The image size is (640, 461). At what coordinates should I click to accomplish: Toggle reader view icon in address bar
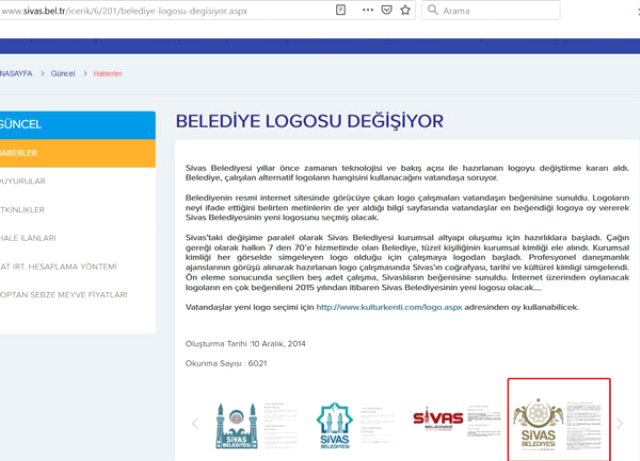click(342, 10)
